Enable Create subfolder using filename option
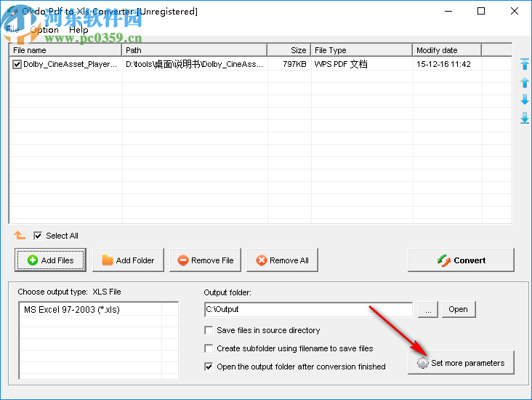The width and height of the screenshot is (532, 400). [x=209, y=348]
